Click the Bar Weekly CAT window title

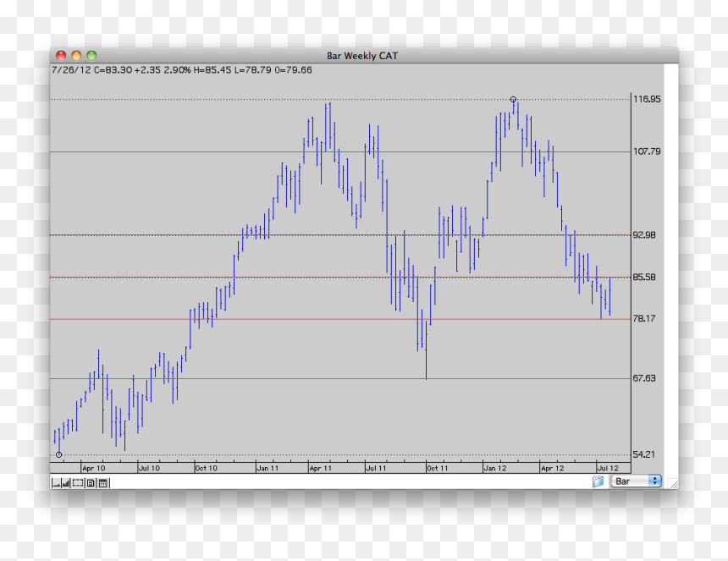coord(362,56)
